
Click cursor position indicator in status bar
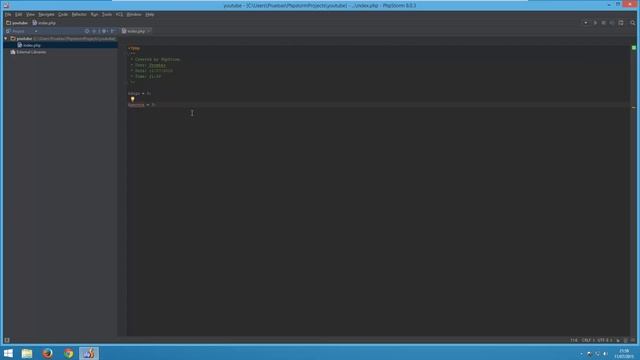click(574, 340)
